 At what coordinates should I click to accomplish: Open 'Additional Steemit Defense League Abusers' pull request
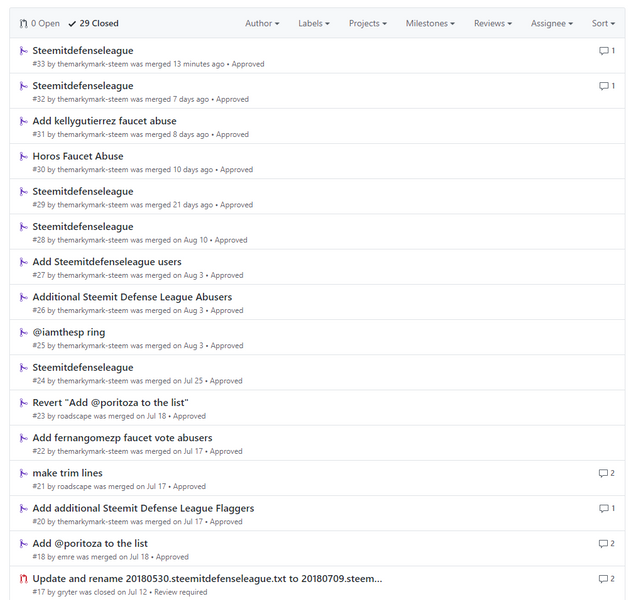(132, 297)
